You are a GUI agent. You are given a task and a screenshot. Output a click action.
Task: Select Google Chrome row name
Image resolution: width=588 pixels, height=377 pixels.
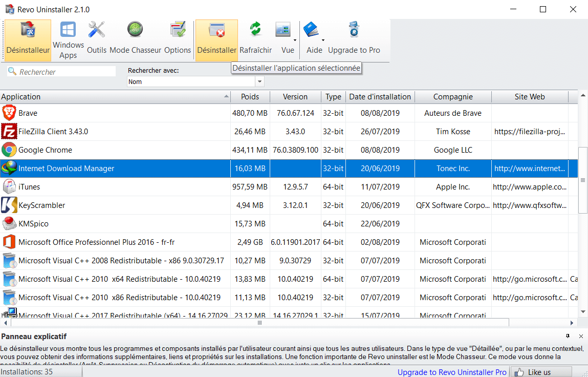tap(45, 150)
